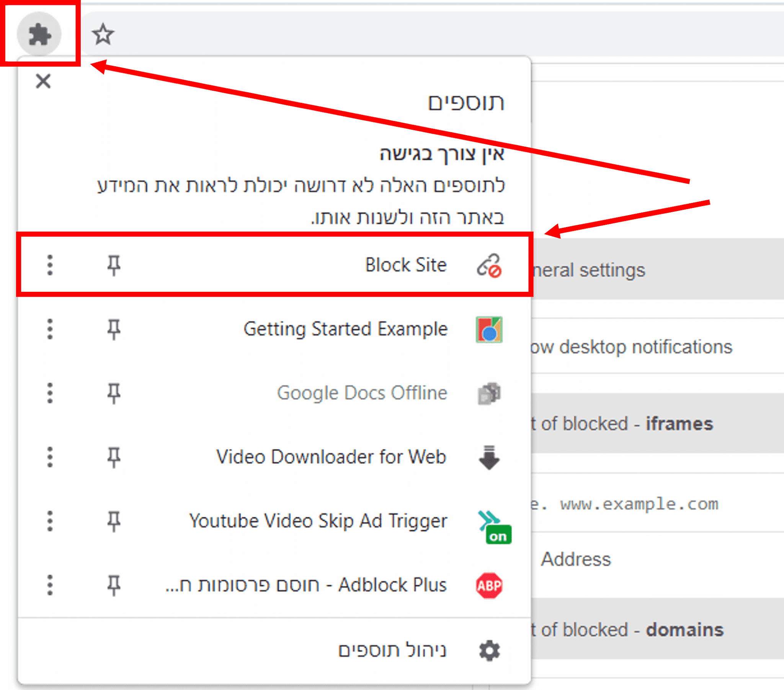The height and width of the screenshot is (690, 784).
Task: Pin the Video Downloader for Web extension
Action: pyautogui.click(x=114, y=458)
